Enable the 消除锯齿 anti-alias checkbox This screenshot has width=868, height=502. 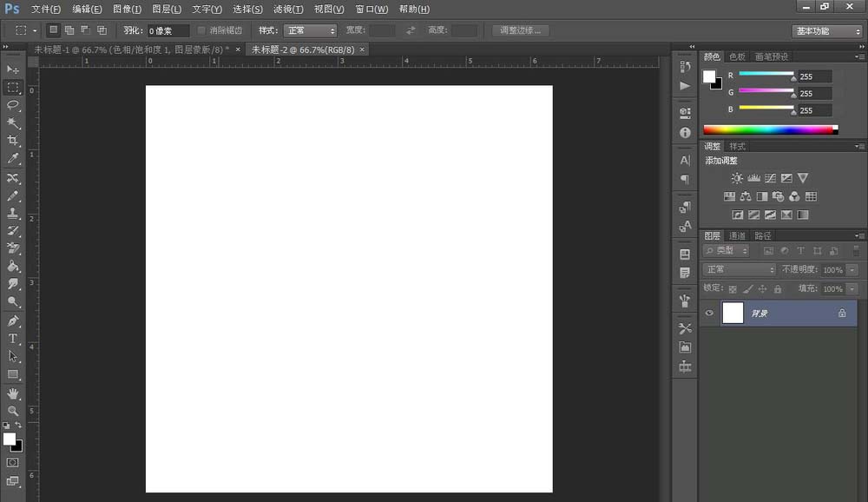pyautogui.click(x=200, y=29)
